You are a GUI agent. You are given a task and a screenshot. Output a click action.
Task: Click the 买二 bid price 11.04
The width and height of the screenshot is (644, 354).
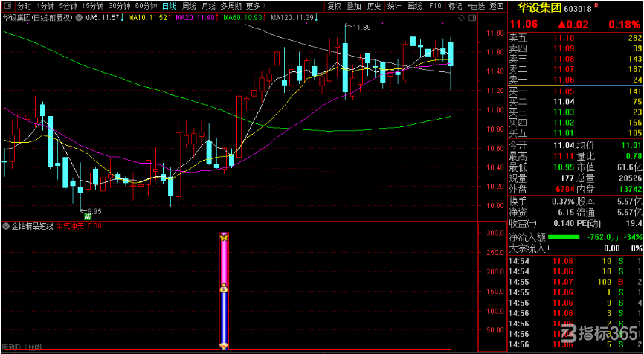pos(563,102)
